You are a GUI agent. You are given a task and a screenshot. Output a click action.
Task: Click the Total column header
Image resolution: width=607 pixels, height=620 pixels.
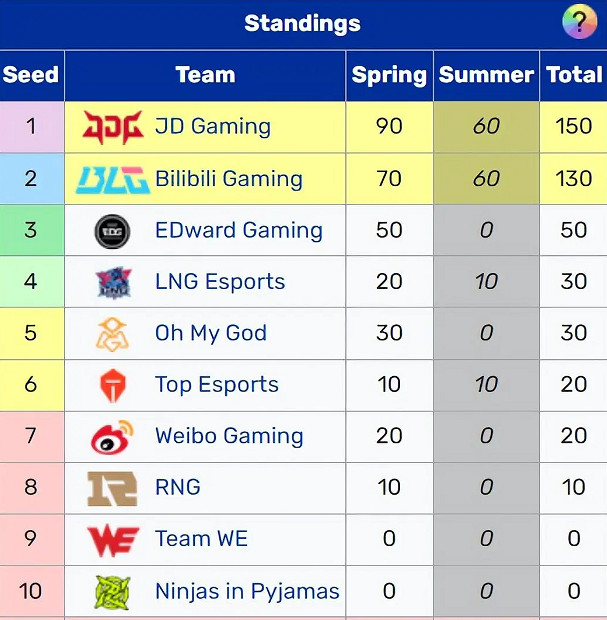tap(574, 75)
